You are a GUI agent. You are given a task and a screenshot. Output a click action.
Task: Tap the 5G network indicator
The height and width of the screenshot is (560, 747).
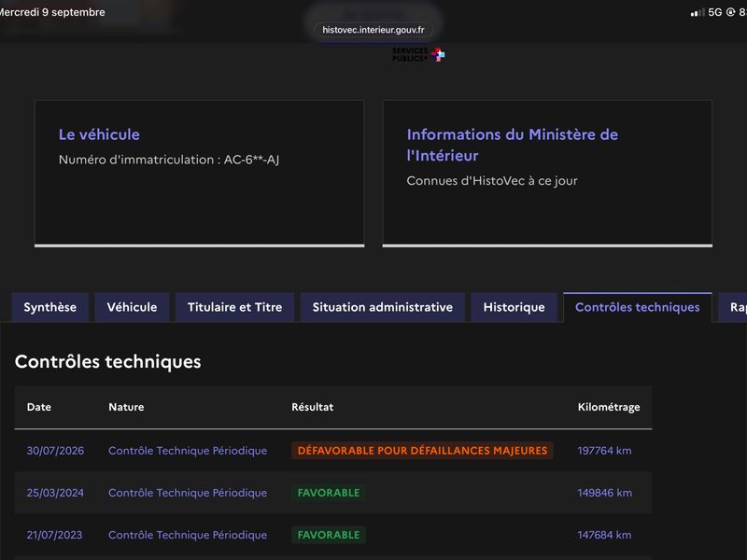(715, 12)
